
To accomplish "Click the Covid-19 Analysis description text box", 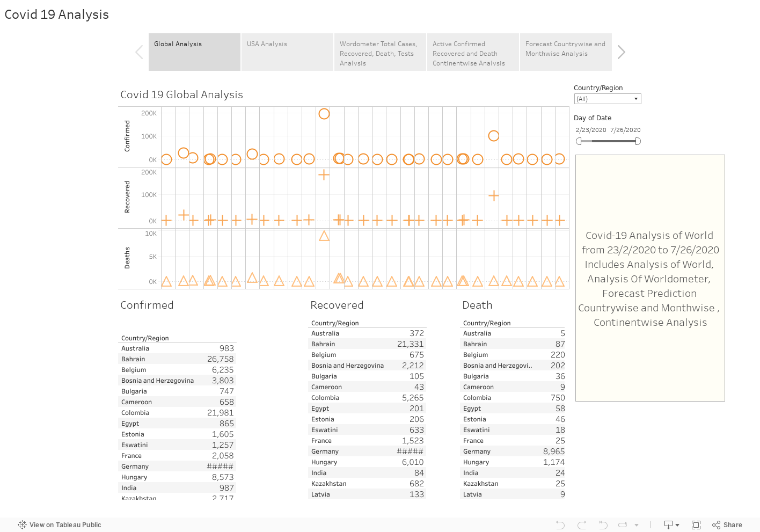I will pos(650,278).
